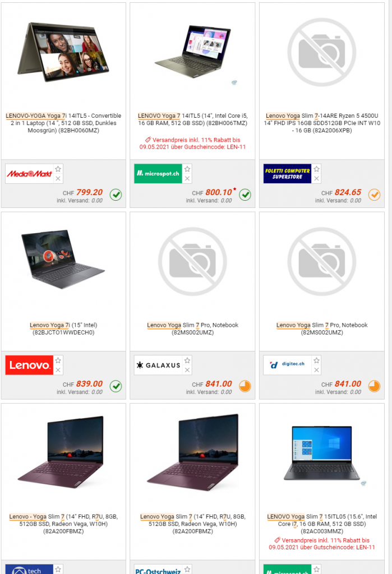The image size is (392, 574).
Task: Open the microspot.ch shop logo
Action: tap(158, 174)
